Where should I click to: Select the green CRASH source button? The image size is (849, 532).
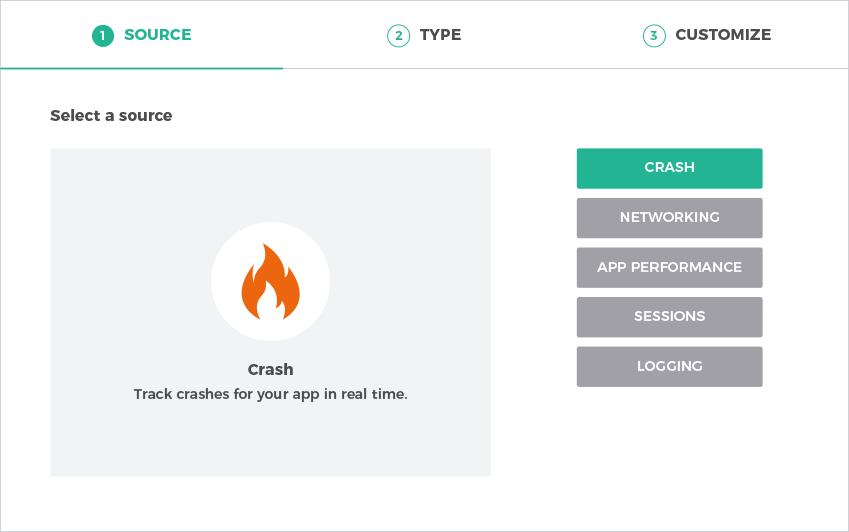669,168
